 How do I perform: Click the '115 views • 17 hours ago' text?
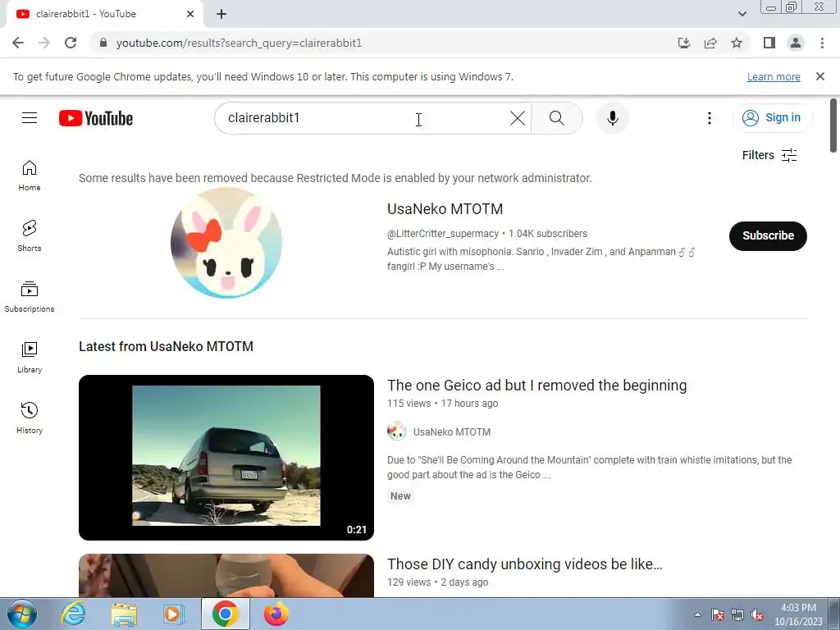pos(442,404)
